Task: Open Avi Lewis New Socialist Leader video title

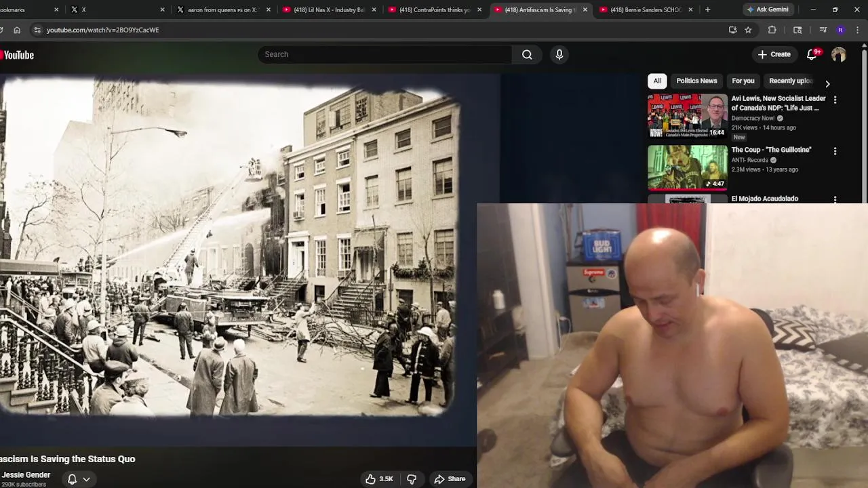Action: (x=778, y=103)
